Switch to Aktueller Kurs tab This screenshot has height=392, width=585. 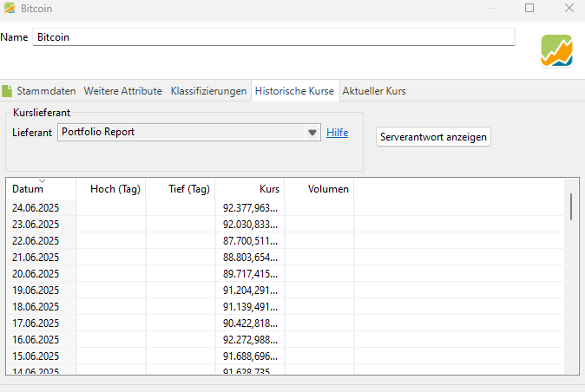tap(374, 91)
